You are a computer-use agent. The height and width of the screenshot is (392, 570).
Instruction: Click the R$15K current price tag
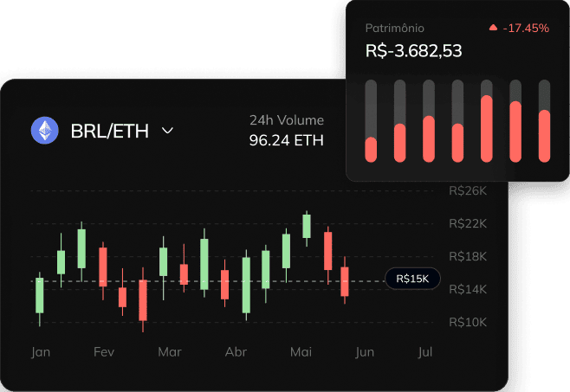[413, 279]
